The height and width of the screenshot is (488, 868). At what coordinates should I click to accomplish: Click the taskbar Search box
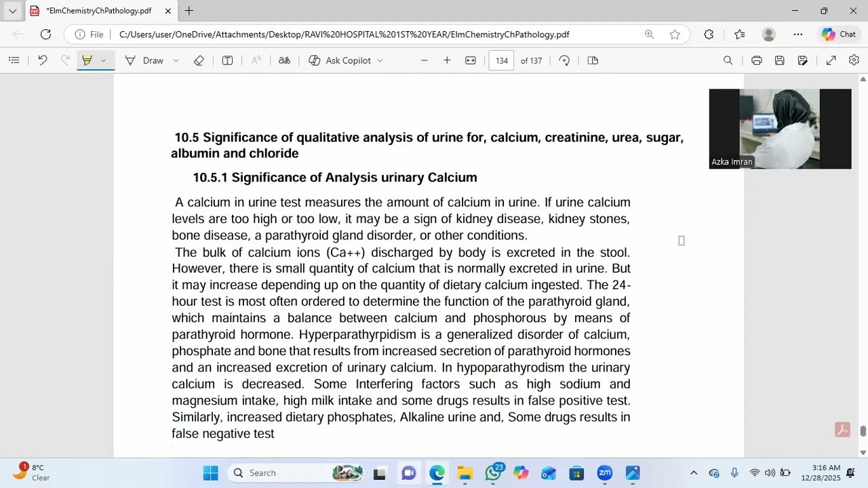[x=296, y=473]
